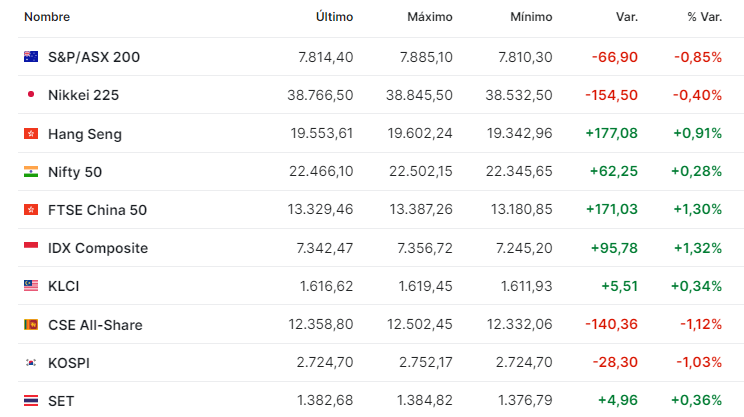Sort by the Mínimo column header

click(x=531, y=17)
